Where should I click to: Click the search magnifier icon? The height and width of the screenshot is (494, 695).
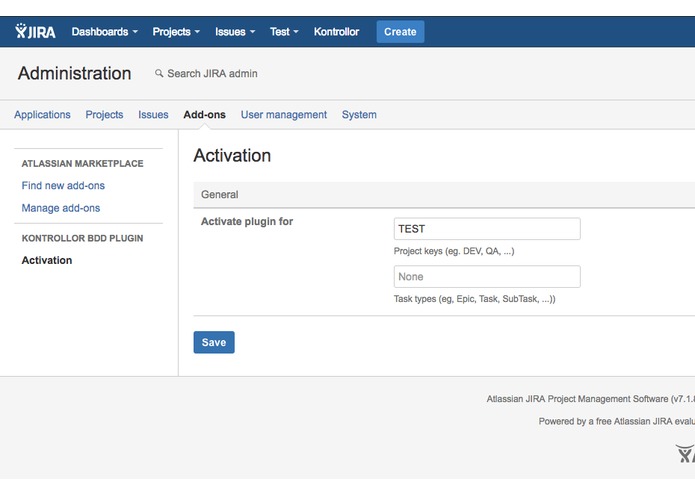159,73
